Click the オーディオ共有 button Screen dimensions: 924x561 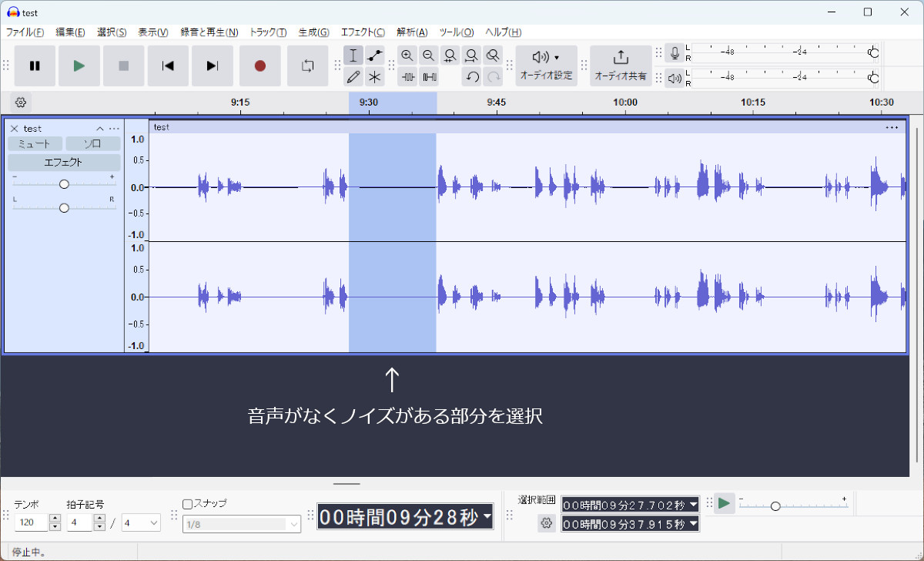click(620, 66)
